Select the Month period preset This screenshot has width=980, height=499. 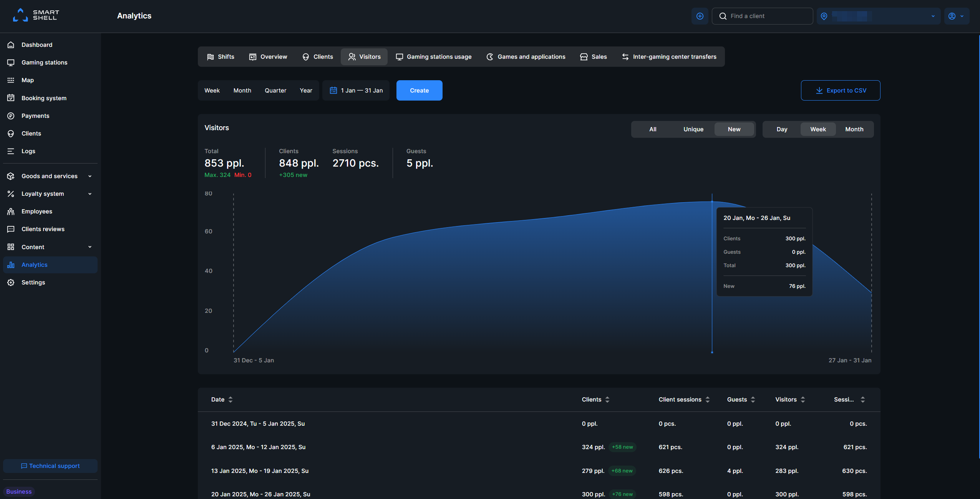242,91
